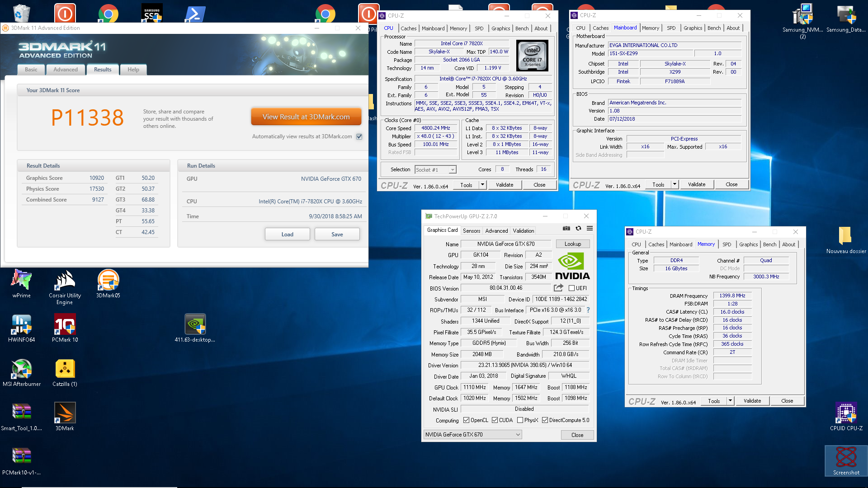Open Caches tab in CPU-Z CPU window
Image resolution: width=868 pixels, height=488 pixels.
pos(408,28)
